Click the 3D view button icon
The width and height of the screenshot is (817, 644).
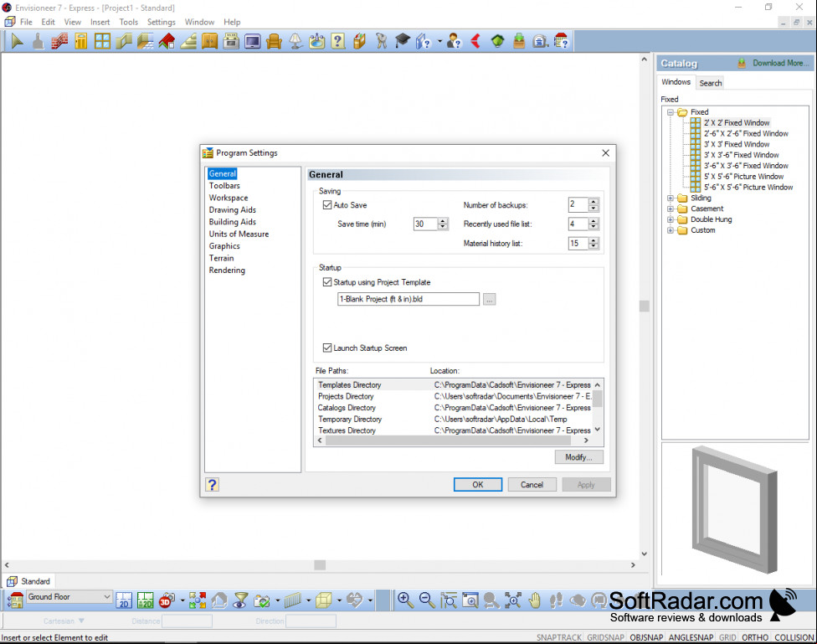pos(167,600)
